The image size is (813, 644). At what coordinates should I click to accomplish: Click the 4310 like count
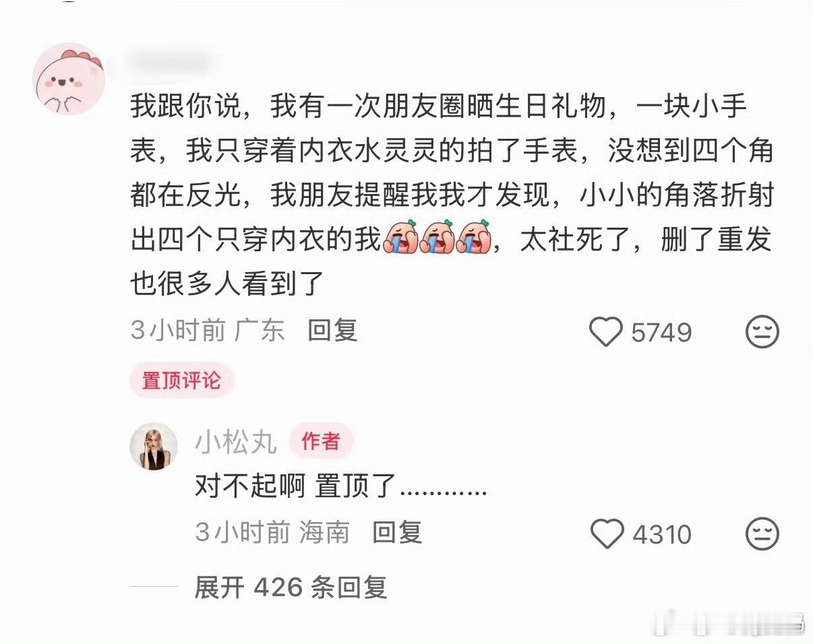pyautogui.click(x=661, y=535)
